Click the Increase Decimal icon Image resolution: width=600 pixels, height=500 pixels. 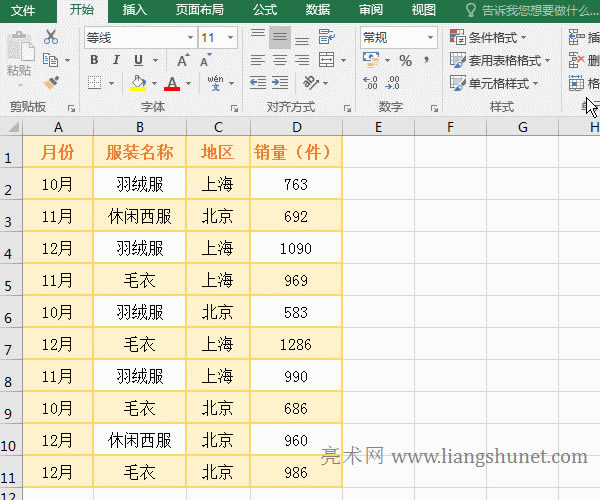[x=371, y=84]
